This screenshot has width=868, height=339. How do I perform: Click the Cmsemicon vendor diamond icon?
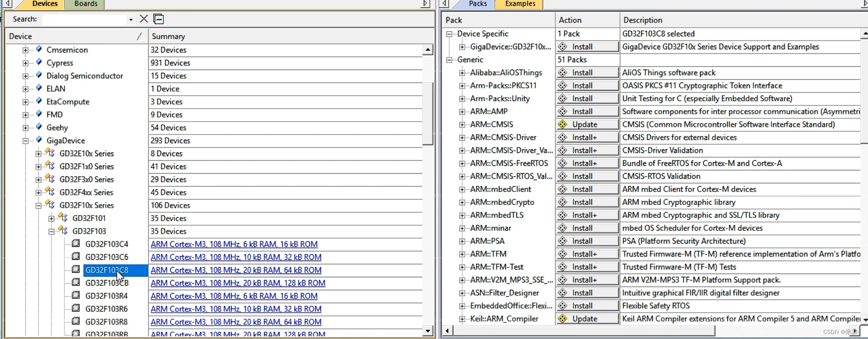[39, 49]
